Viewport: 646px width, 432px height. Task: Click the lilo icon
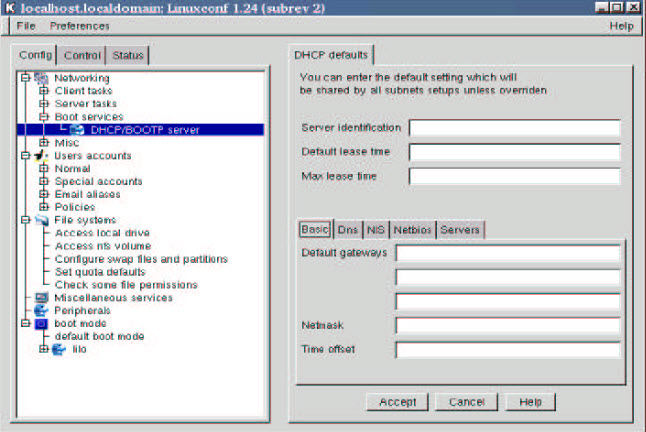pos(59,349)
